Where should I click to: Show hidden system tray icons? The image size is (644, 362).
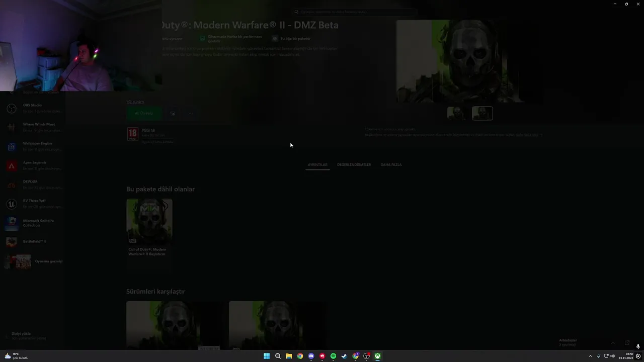coord(590,356)
